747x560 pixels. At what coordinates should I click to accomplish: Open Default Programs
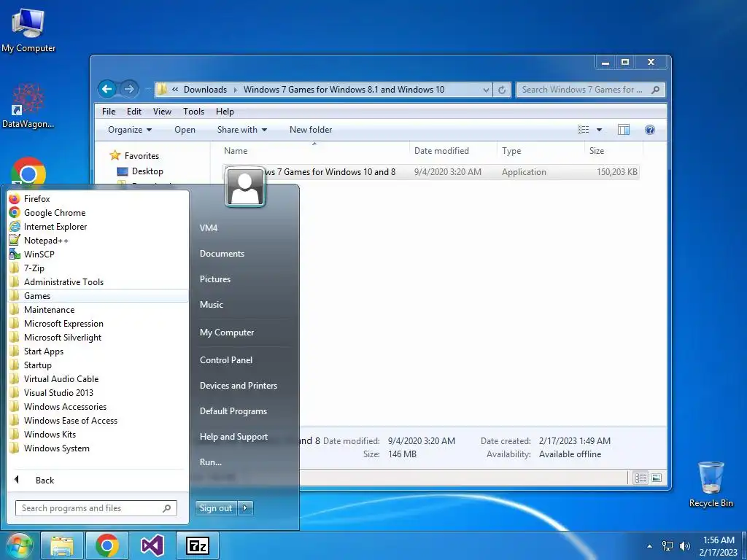[x=233, y=411]
